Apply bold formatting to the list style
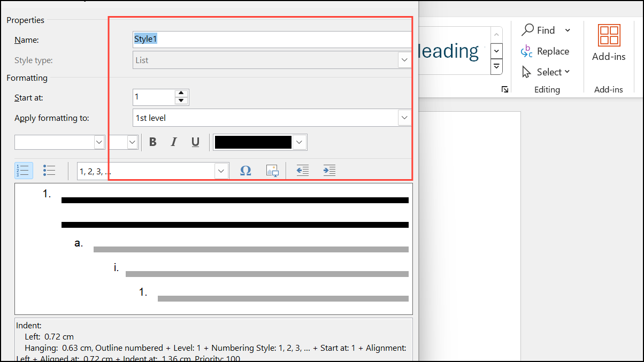 (153, 142)
